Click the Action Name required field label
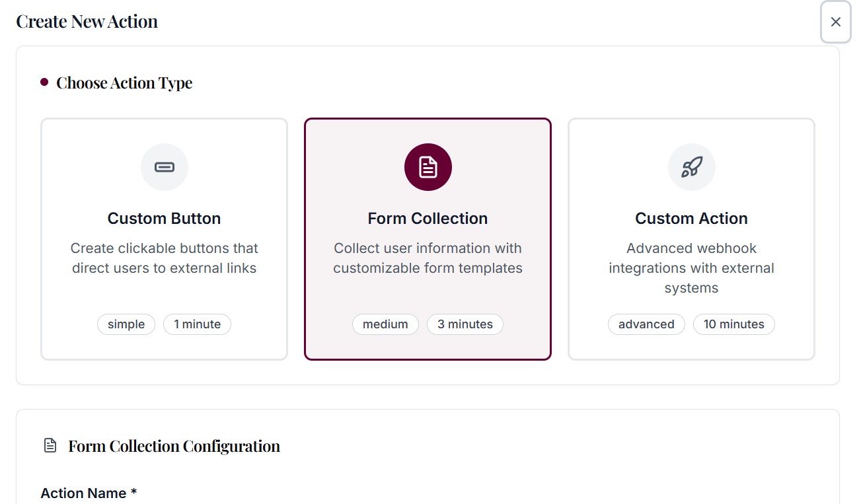Screen dimensions: 859x504 [x=88, y=493]
